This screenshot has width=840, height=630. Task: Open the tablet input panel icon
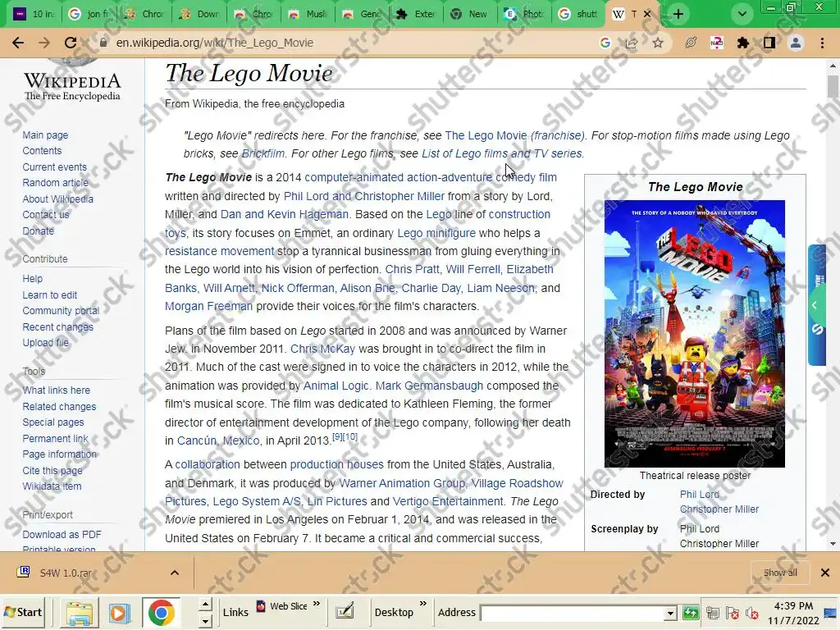point(345,611)
